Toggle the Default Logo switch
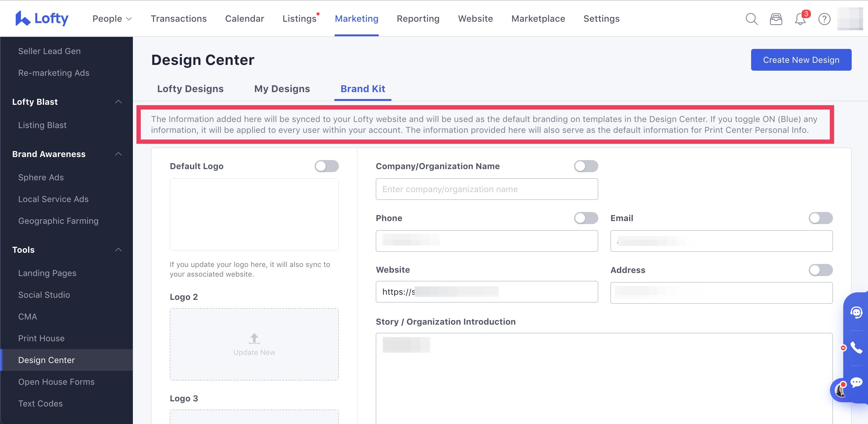 326,166
